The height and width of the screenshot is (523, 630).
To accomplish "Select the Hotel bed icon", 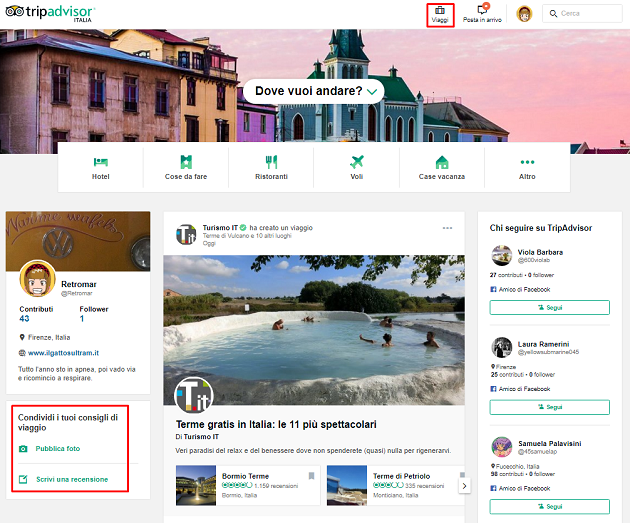I will pos(100,162).
